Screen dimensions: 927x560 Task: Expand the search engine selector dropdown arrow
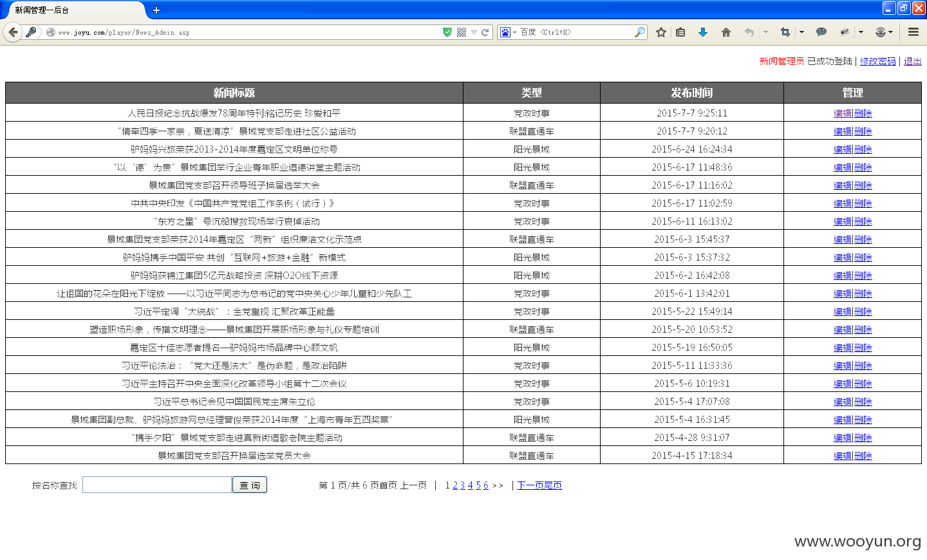515,32
